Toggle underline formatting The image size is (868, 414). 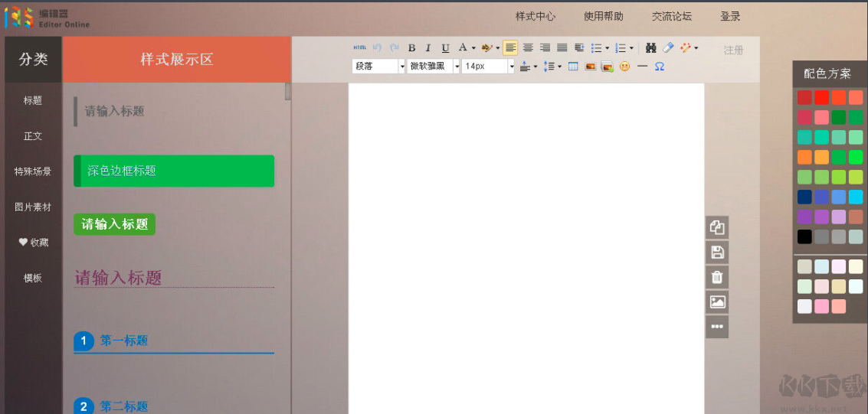tap(446, 48)
